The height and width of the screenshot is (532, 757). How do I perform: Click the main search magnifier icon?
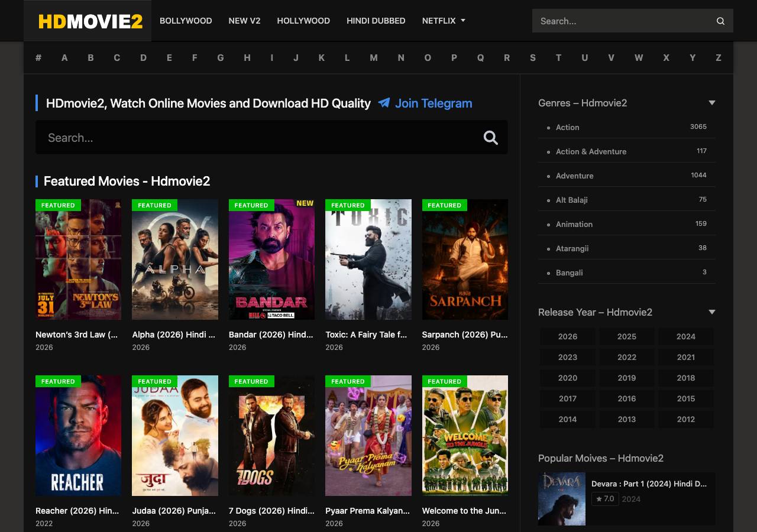pos(491,138)
